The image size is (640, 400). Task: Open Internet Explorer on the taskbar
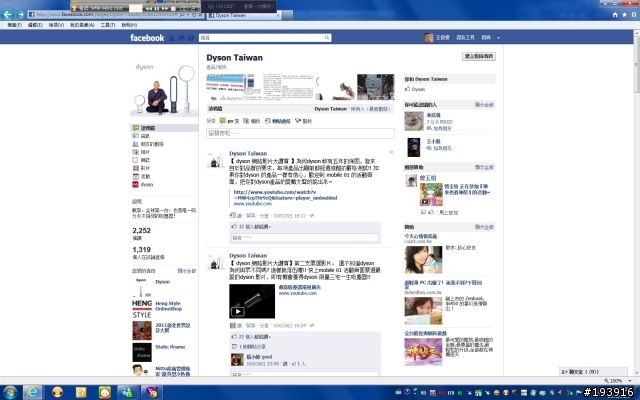pos(32,392)
